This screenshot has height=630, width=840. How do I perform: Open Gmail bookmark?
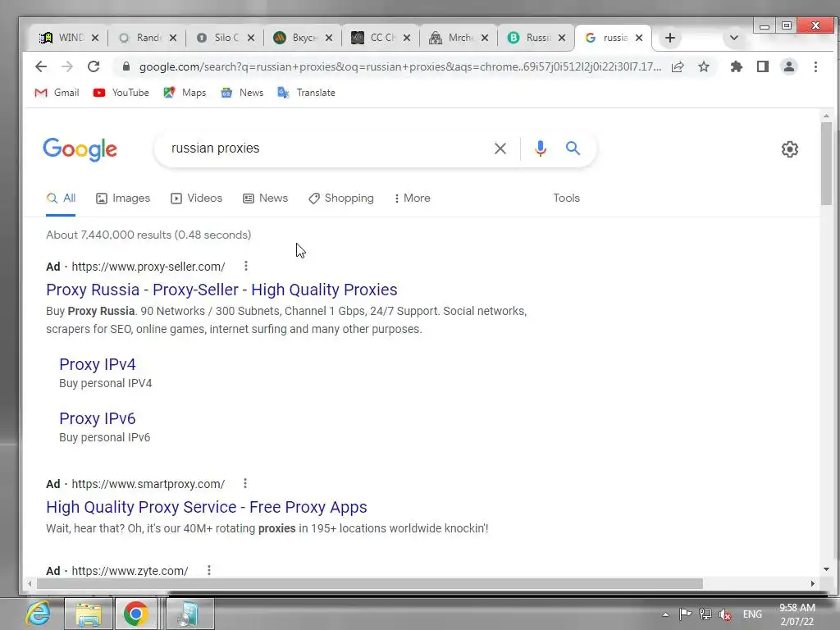click(57, 93)
